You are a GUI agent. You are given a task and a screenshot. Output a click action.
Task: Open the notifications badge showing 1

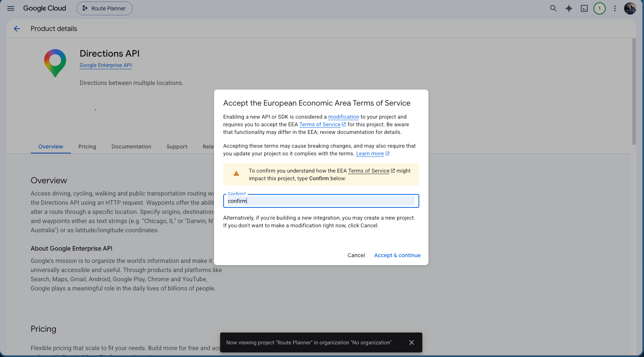click(x=600, y=8)
